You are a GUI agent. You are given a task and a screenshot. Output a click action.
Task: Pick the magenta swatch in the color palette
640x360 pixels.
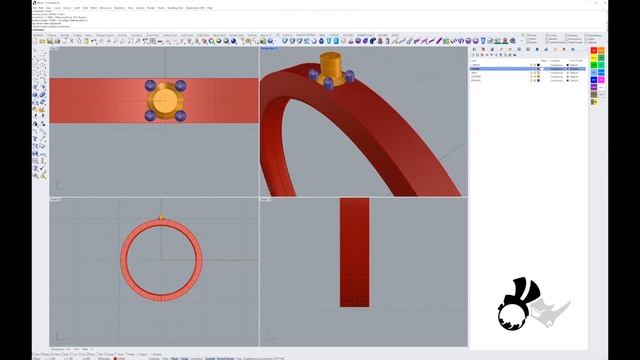coord(601,80)
